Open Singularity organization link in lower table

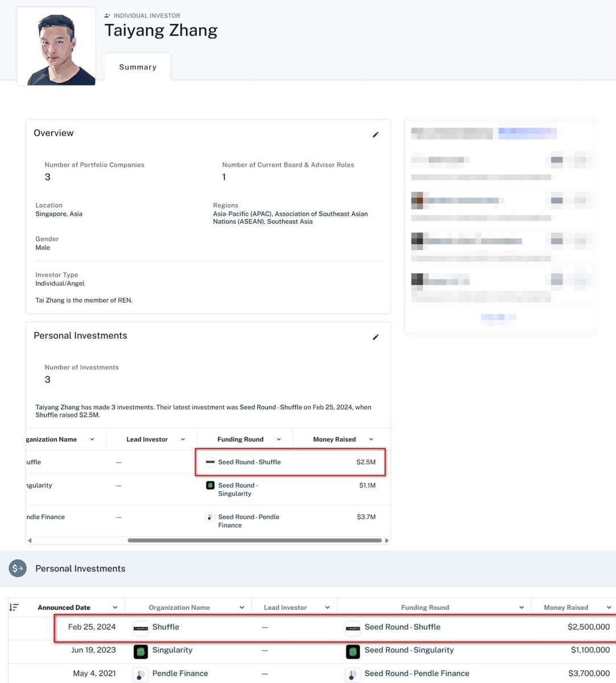point(173,650)
